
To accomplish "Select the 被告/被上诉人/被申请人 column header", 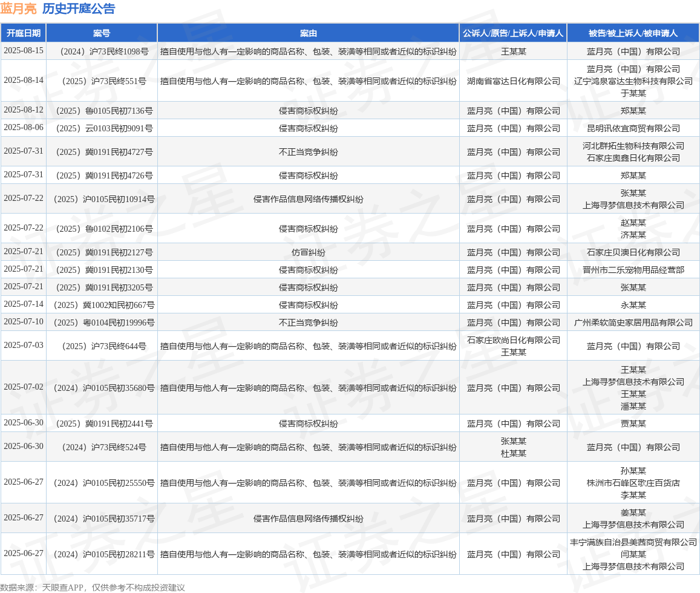I will tap(633, 33).
